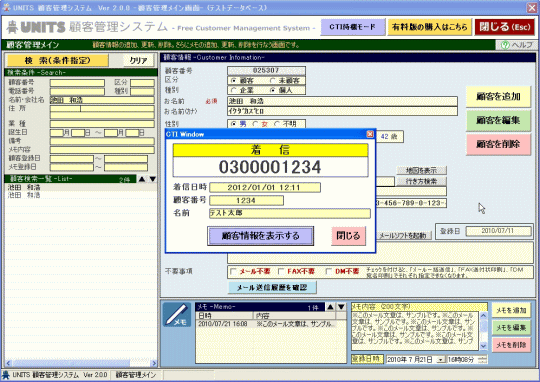This screenshot has width=540, height=382.
Task: Close the CTI Window with red X
Action: (370, 134)
